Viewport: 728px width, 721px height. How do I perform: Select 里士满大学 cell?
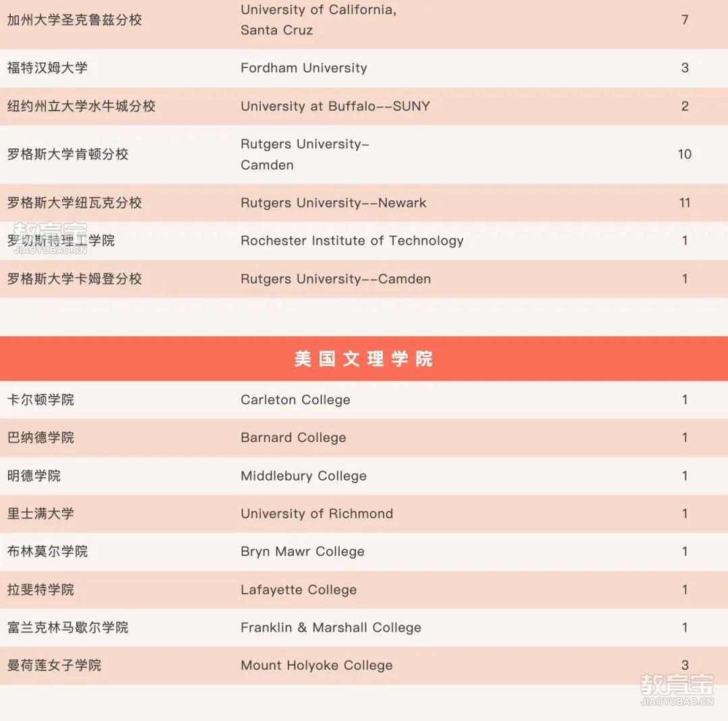40,514
